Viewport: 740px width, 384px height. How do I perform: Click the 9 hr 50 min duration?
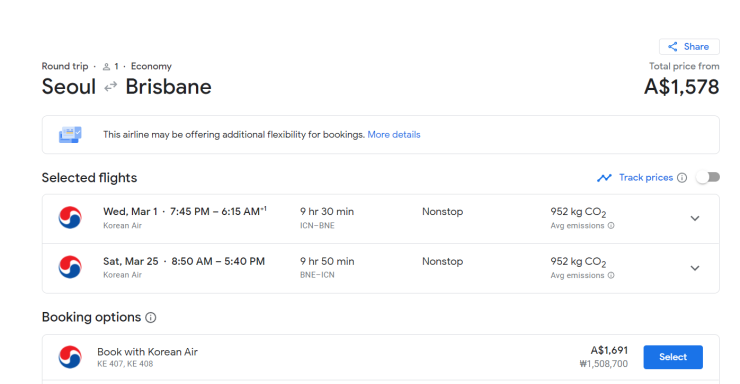coord(327,261)
